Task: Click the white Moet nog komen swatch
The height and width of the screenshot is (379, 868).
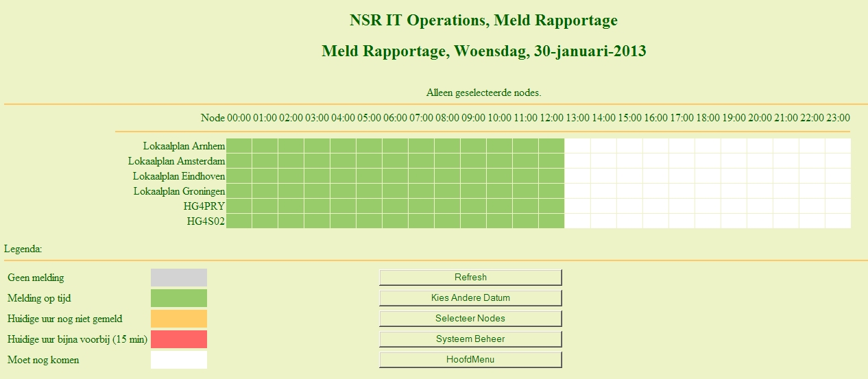Action: click(179, 360)
